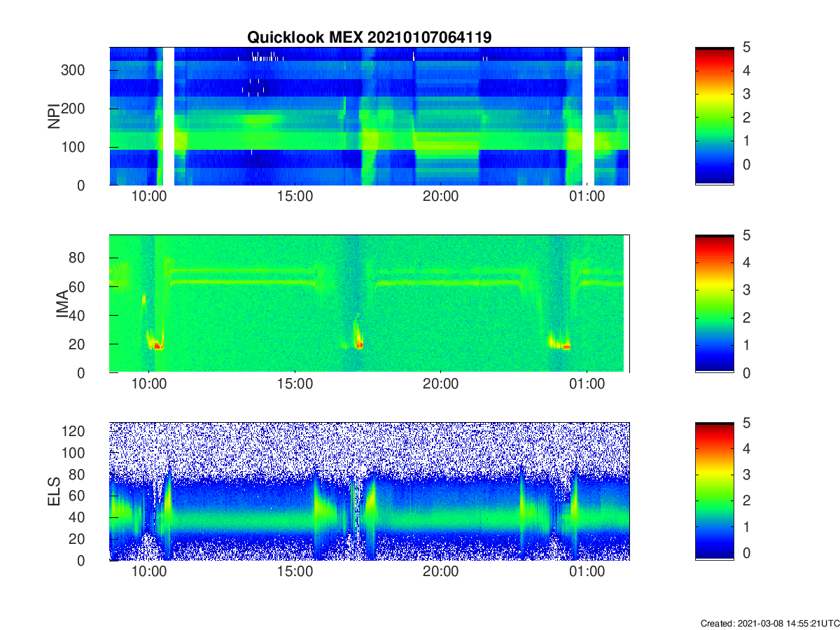
Task: Click the 10:00 tick under ELS plot
Action: click(150, 572)
